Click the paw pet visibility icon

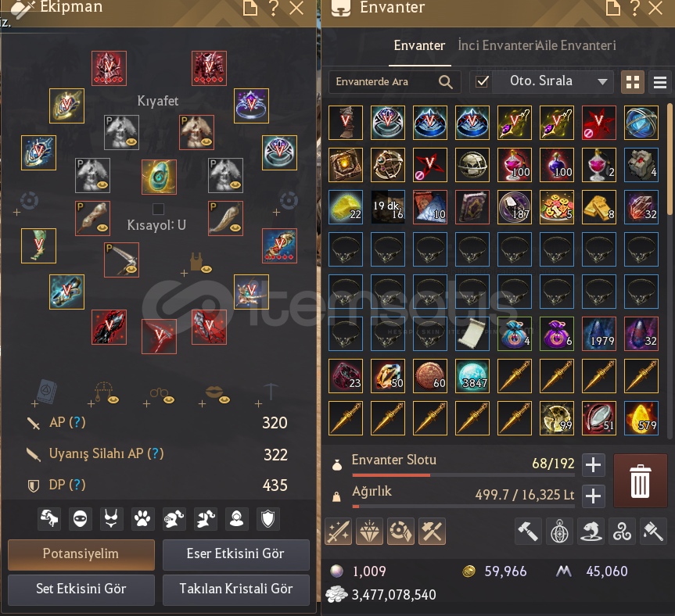[x=142, y=518]
